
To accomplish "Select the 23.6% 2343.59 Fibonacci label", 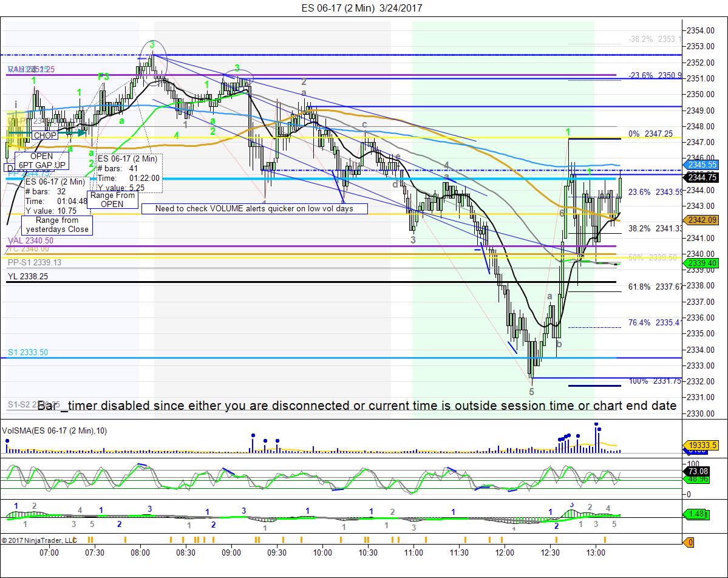I will point(655,192).
